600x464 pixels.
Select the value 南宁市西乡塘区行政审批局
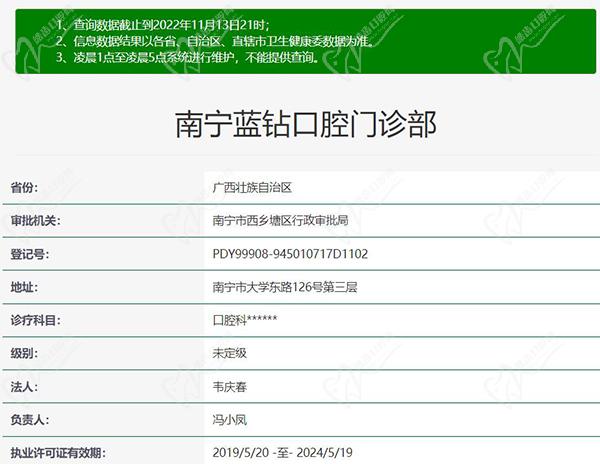coord(280,221)
